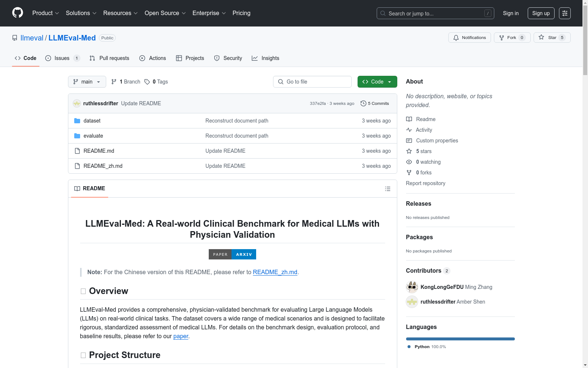Open the green Code dropdown button
Screen dimensions: 588x368
click(x=377, y=82)
